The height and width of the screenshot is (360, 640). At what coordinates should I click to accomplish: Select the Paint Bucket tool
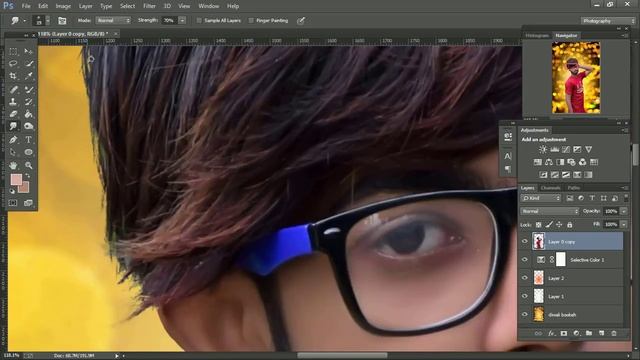click(28, 114)
